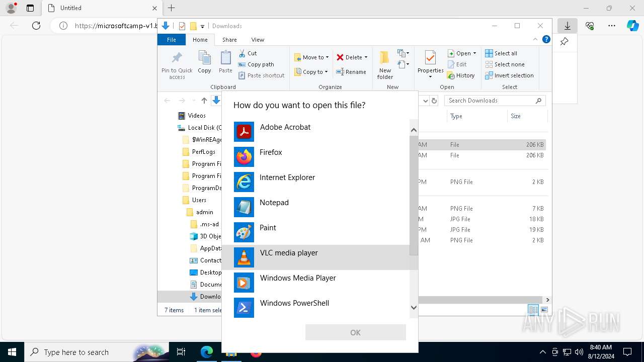This screenshot has height=362, width=644.
Task: Choose Notepad to open this file
Action: coord(315,207)
